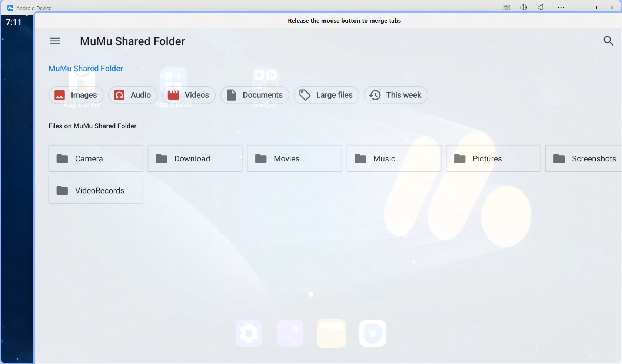
Task: Open the VideoRecords folder
Action: click(96, 190)
